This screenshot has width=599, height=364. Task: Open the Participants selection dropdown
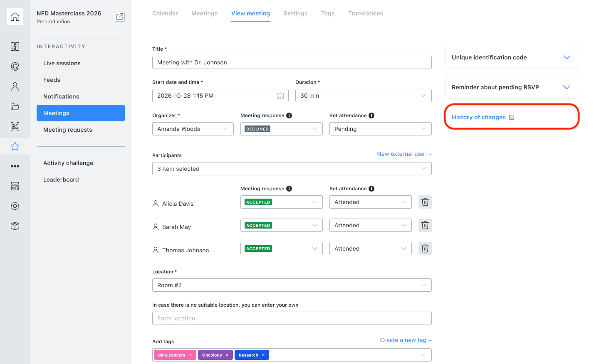292,169
